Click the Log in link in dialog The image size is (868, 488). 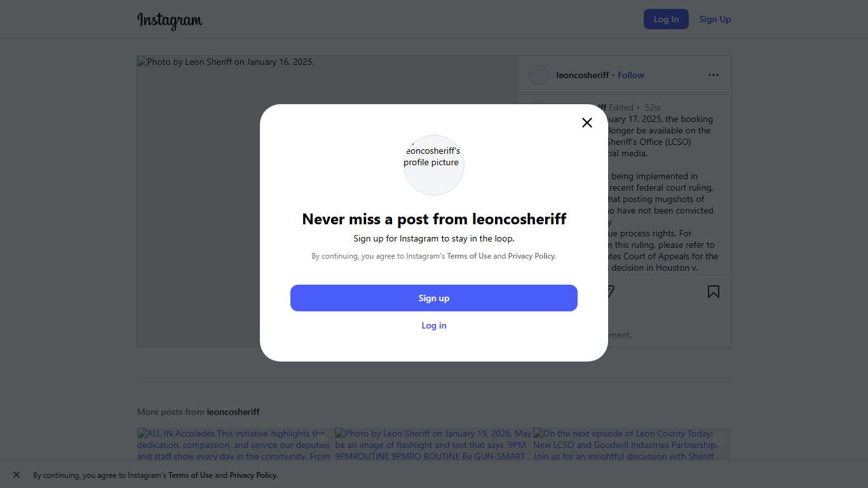pyautogui.click(x=434, y=325)
